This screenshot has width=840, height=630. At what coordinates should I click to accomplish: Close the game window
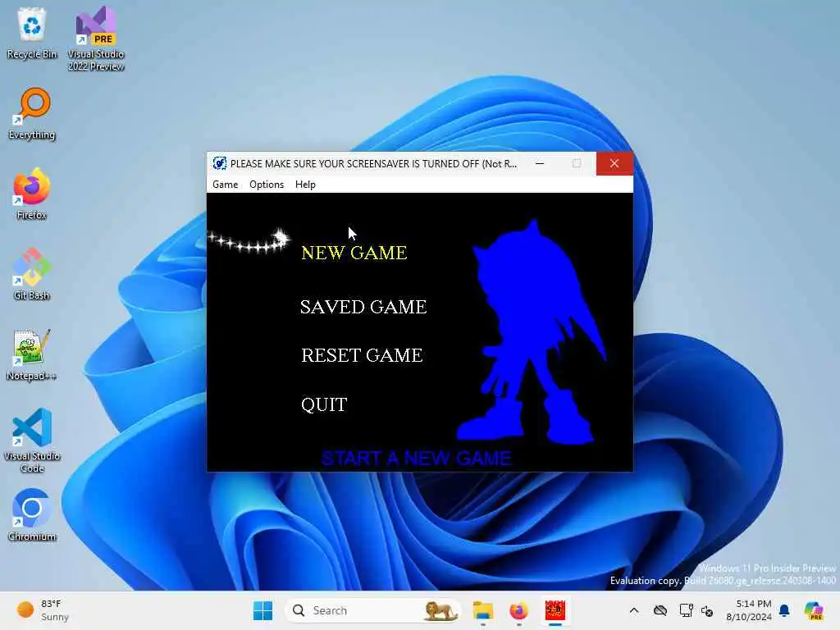tap(614, 163)
